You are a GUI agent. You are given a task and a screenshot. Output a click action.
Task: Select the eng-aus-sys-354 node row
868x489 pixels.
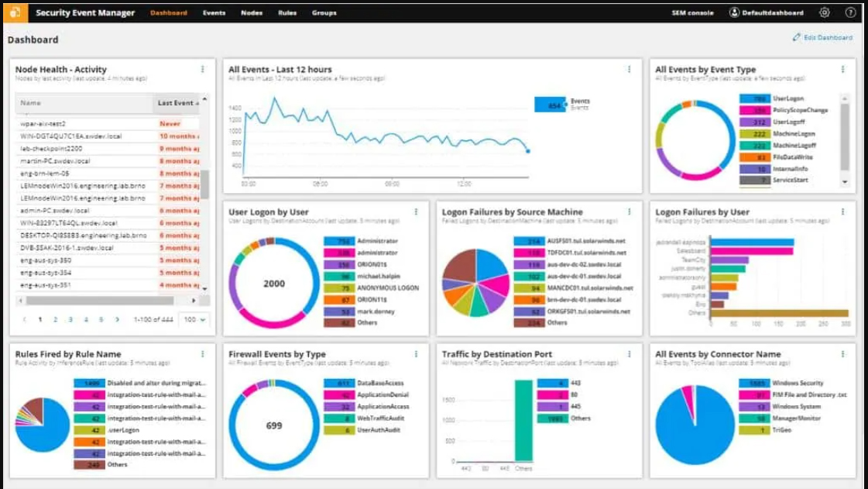(108, 273)
